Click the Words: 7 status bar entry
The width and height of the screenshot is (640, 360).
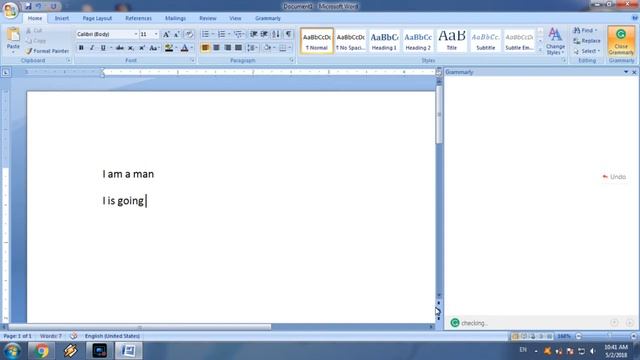tap(51, 336)
